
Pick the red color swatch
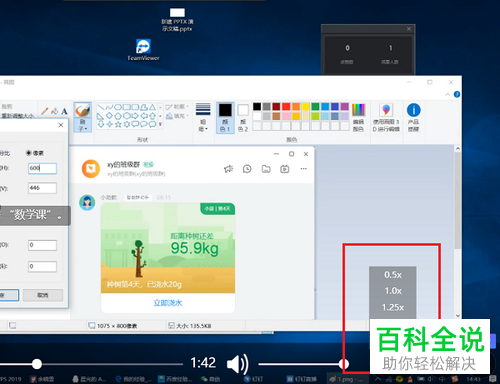click(286, 106)
